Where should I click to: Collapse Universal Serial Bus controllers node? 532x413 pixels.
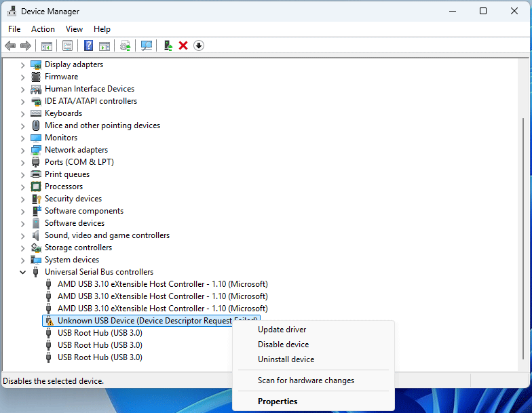coord(22,273)
